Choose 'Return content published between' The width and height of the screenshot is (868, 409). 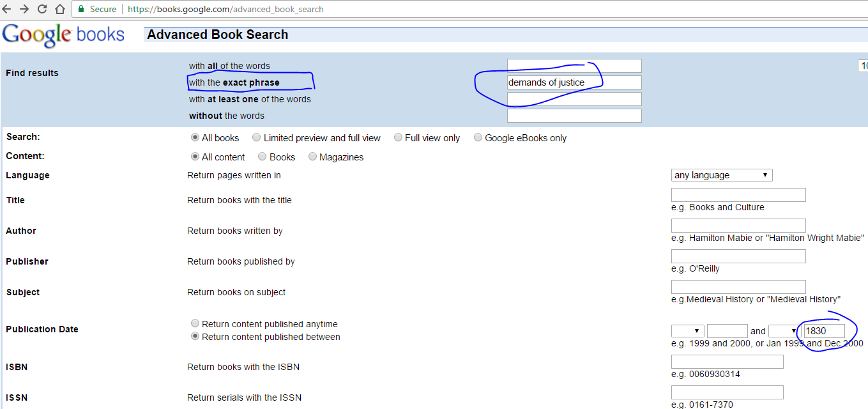point(195,336)
